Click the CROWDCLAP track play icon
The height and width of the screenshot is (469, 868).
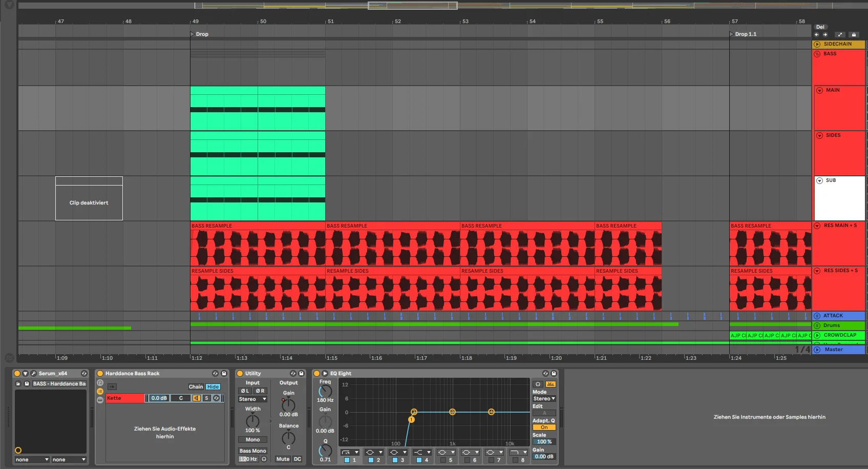tap(817, 335)
